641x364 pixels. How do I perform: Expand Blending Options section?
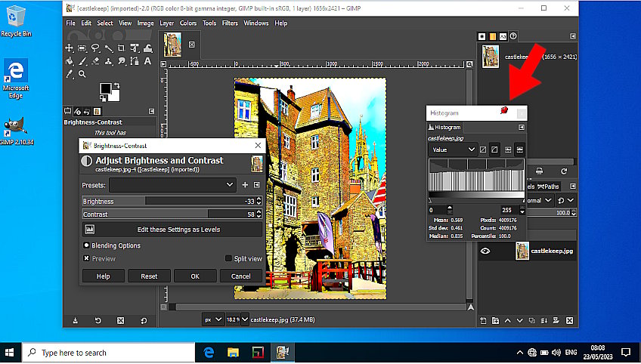pos(86,245)
